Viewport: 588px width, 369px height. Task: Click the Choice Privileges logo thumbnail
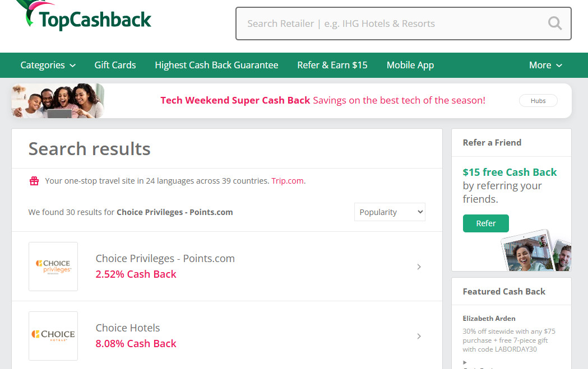(x=53, y=267)
